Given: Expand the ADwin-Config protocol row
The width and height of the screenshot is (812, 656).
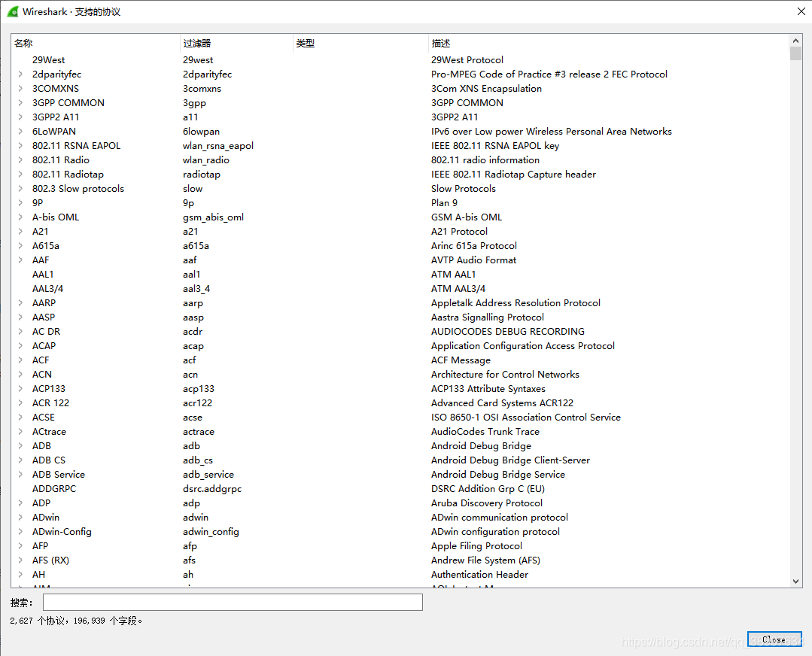Looking at the screenshot, I should [x=21, y=531].
